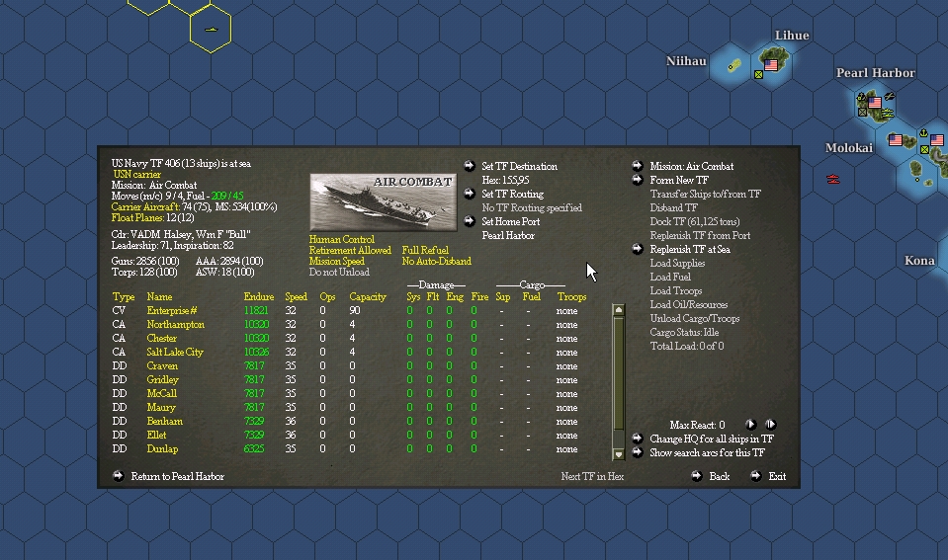Select the land unit marker at Lihue

click(x=759, y=74)
